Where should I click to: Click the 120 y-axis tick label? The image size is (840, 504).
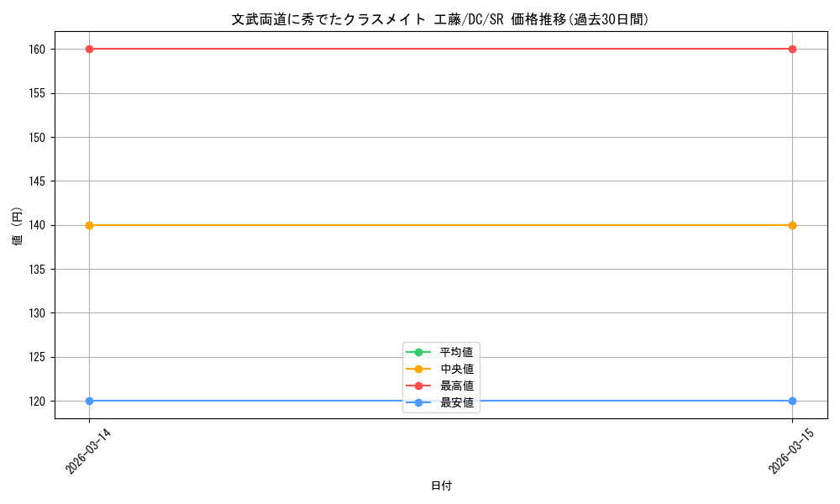[x=35, y=401]
